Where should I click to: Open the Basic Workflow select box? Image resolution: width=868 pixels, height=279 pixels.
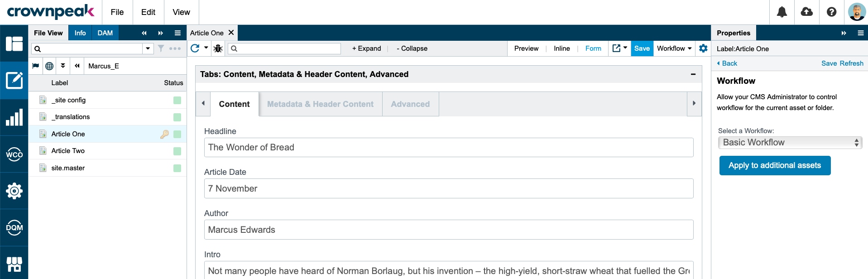[790, 143]
